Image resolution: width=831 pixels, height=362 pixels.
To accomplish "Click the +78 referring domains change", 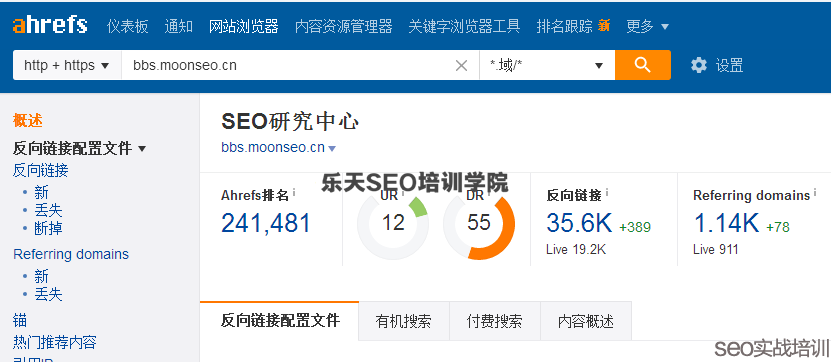I will point(778,227).
